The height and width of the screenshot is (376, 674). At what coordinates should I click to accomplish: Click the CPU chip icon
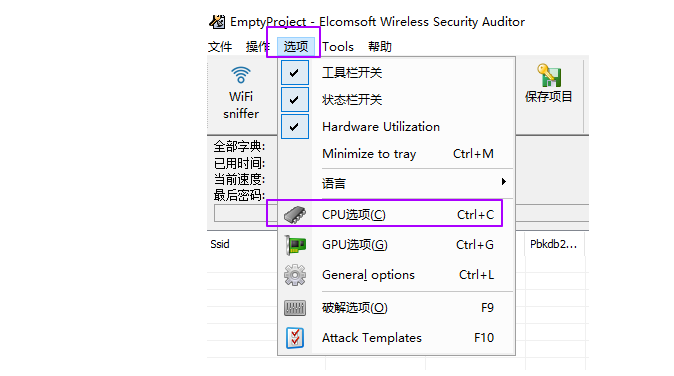coord(295,214)
